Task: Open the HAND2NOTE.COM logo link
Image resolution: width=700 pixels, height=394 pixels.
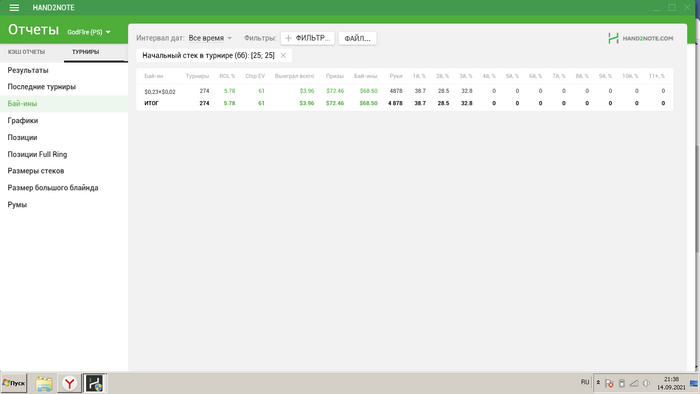Action: [640, 38]
